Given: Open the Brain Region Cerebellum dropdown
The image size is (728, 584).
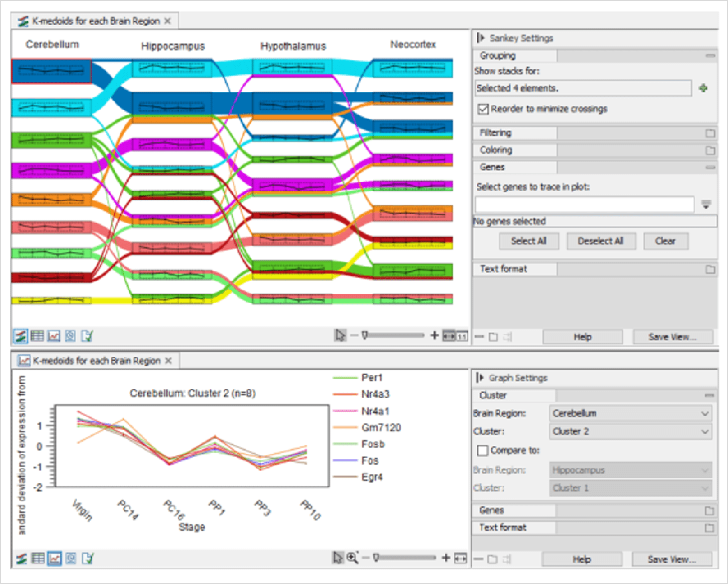Looking at the screenshot, I should pos(630,413).
